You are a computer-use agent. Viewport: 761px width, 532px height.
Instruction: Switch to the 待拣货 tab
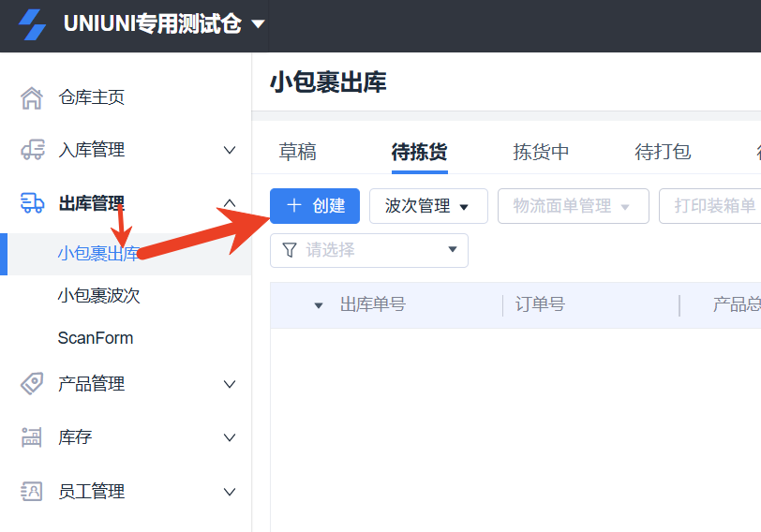tap(419, 152)
